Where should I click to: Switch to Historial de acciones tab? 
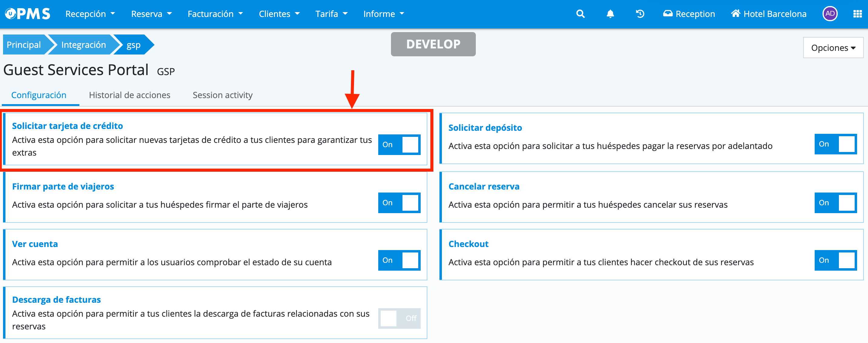(x=129, y=95)
